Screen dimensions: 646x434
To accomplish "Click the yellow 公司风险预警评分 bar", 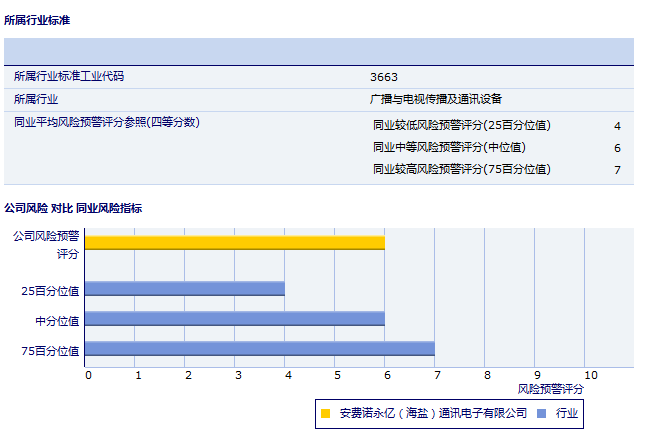I will pyautogui.click(x=235, y=242).
